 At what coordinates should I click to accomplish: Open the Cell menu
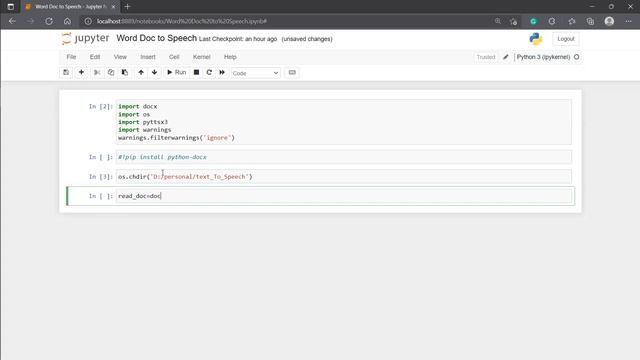174,57
